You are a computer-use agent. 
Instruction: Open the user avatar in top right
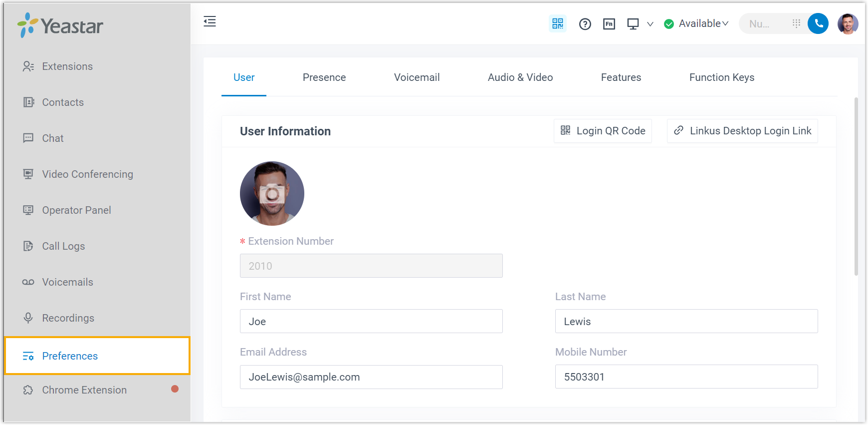pyautogui.click(x=848, y=23)
